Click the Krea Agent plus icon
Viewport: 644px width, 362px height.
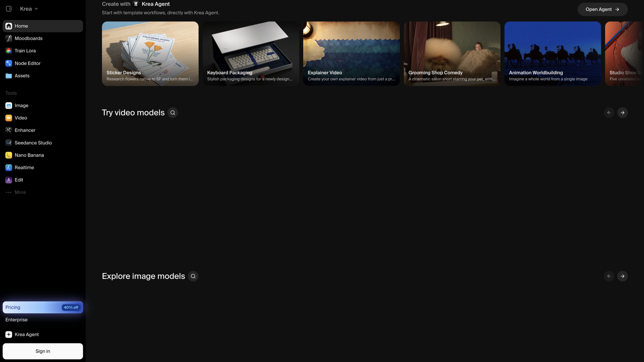point(9,335)
